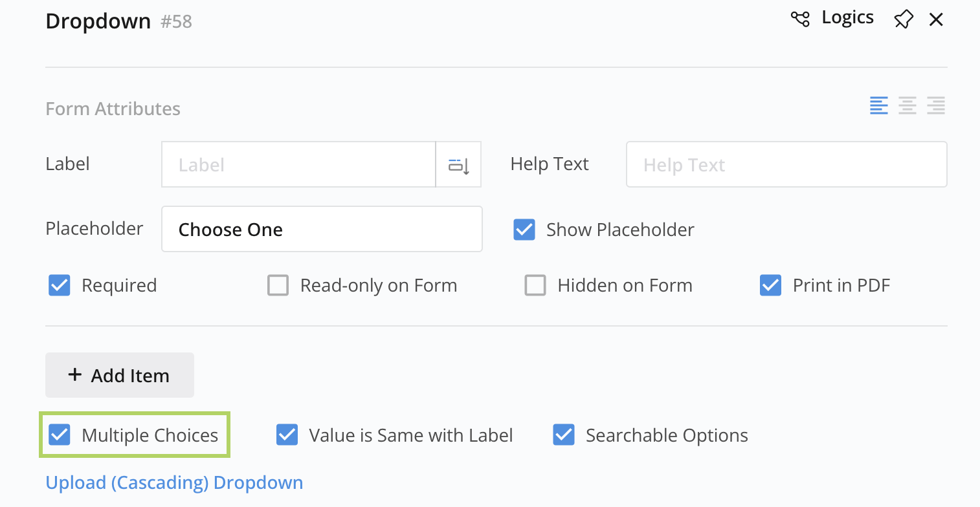Click into the Label input field

(298, 165)
